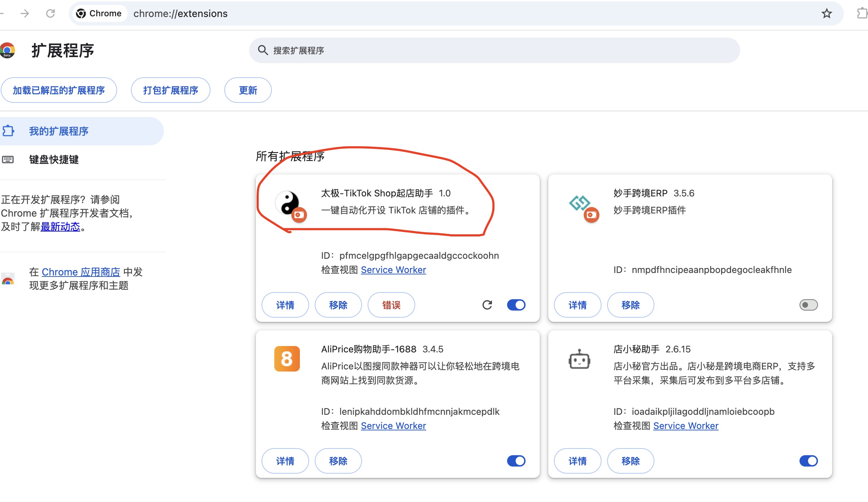Click the chrome://extensions address bar
Viewport: 868px width, 502px height.
tap(456, 13)
